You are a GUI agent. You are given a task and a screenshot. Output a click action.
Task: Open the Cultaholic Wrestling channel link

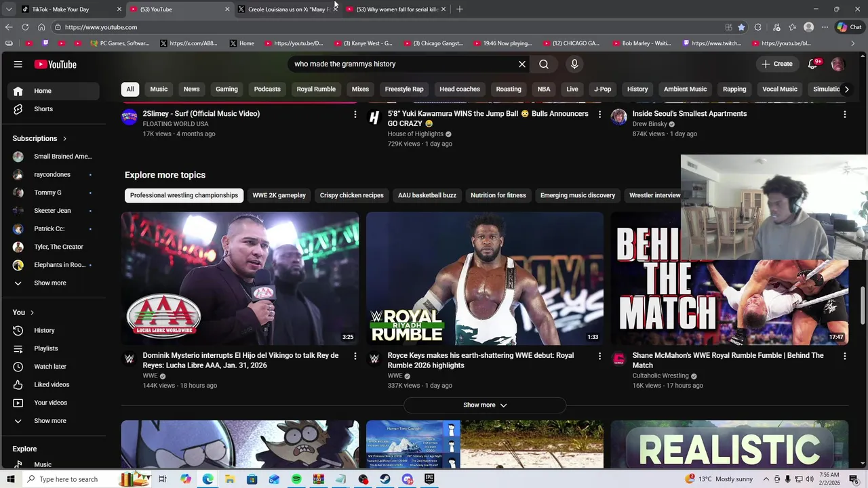coord(660,375)
